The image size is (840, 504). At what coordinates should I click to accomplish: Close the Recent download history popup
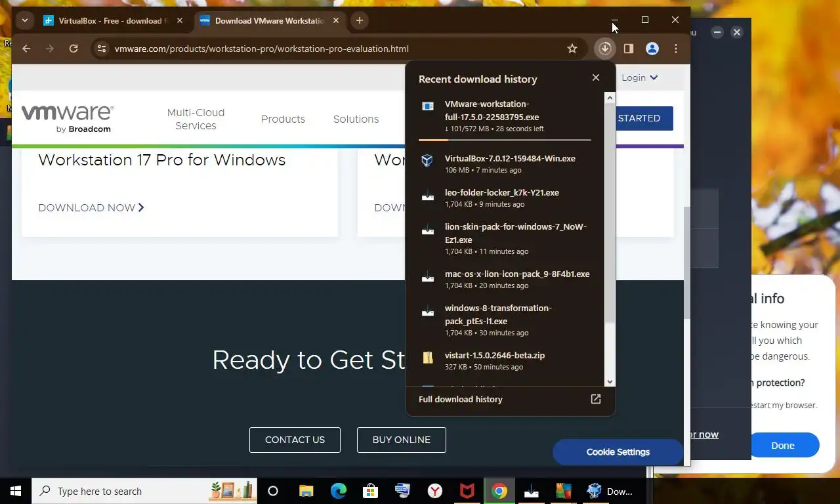tap(596, 77)
